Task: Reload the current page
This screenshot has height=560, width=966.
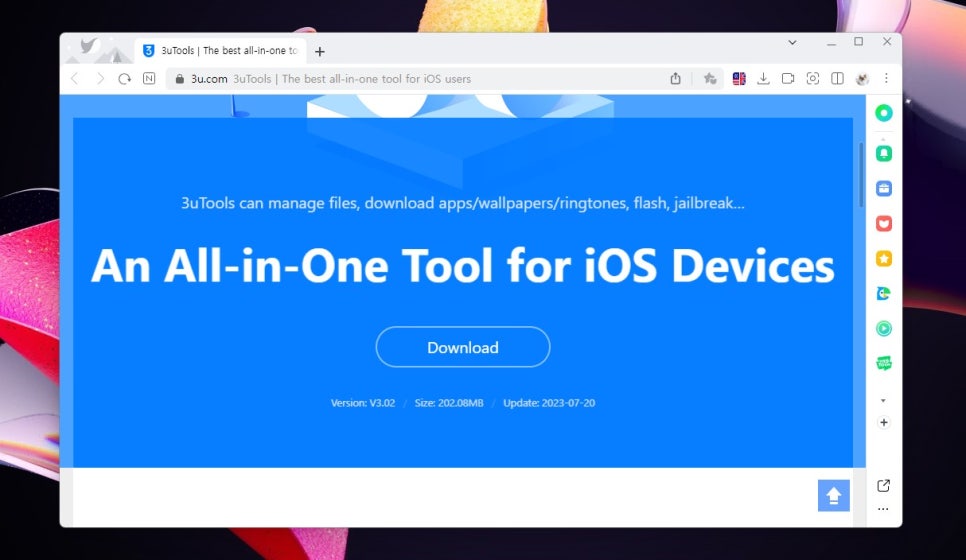Action: click(124, 79)
